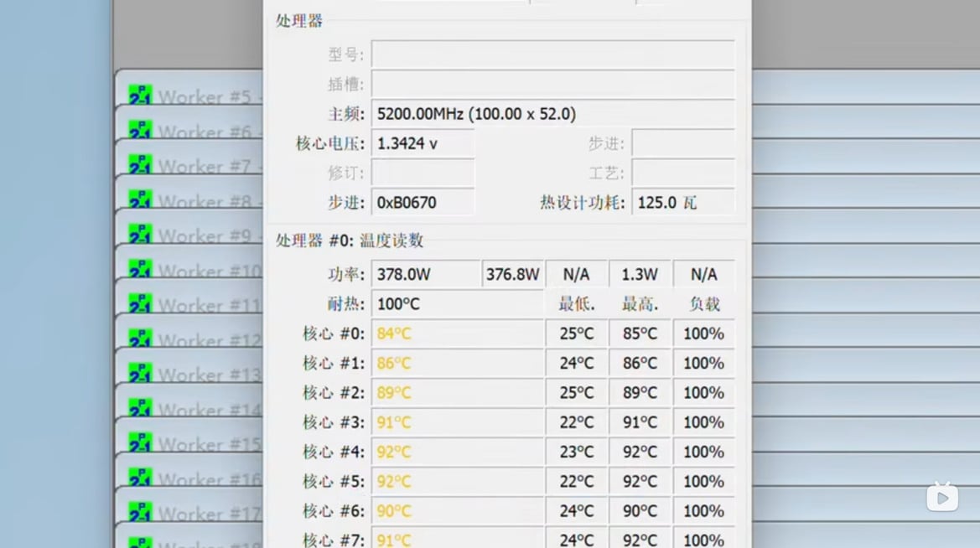Click the 最高 column header
The width and height of the screenshot is (980, 548).
point(640,304)
